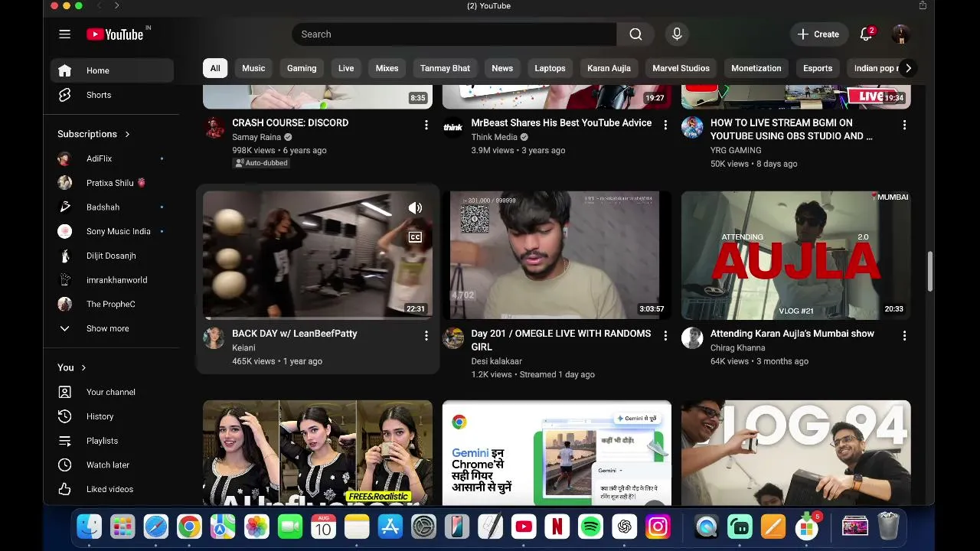980x551 pixels.
Task: Select the Gaming filter chip
Action: (302, 68)
